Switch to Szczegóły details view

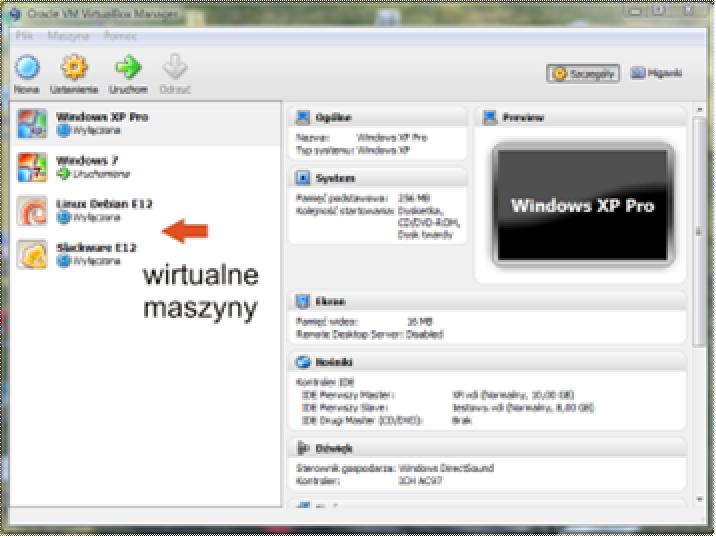pos(583,73)
